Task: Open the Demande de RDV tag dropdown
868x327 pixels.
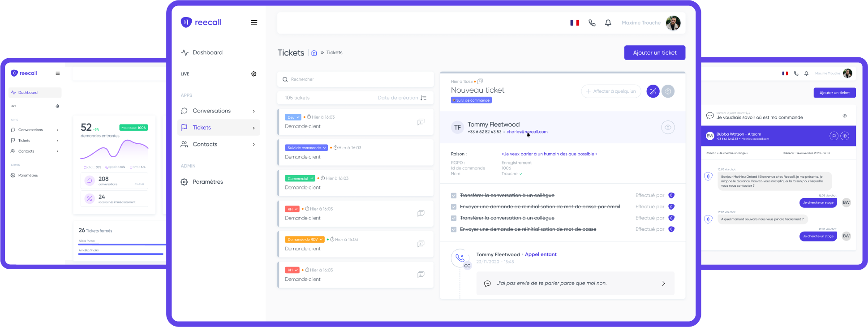Action: coord(305,240)
